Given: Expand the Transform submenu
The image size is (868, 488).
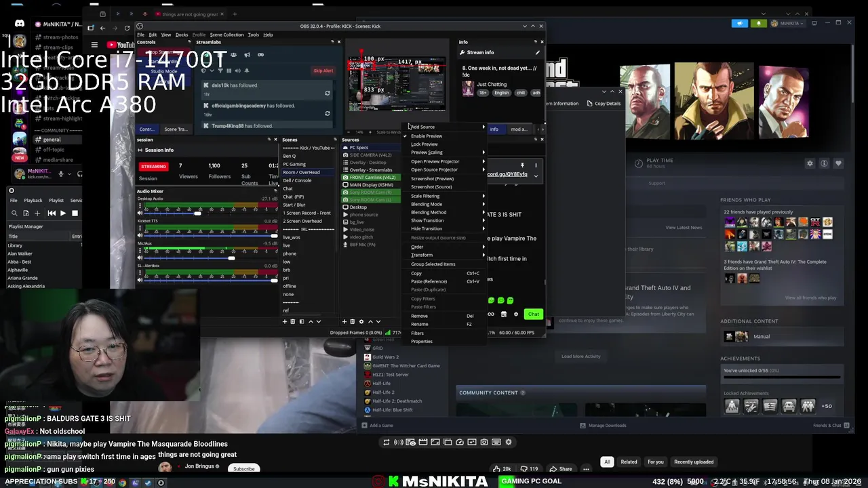Looking at the screenshot, I should click(x=445, y=255).
